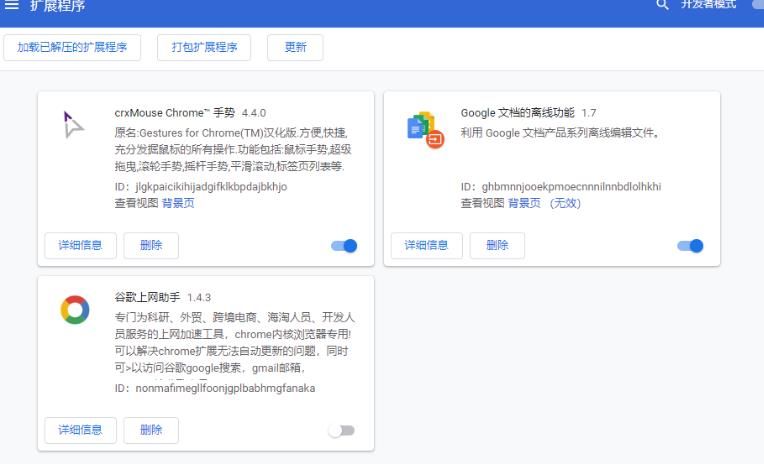Open 详细信息 for crxMouse Chrome 手势
This screenshot has height=464, width=764.
pos(80,245)
